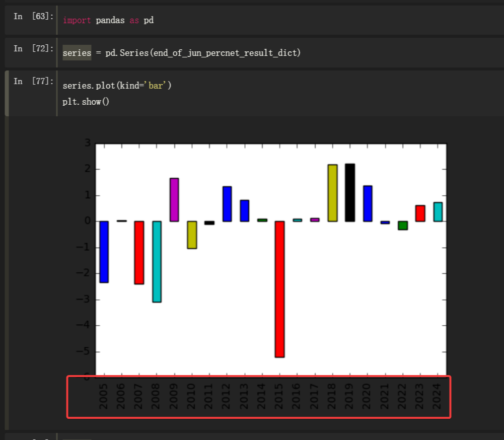
Task: Click the blue 2013 bar
Action: pos(245,211)
